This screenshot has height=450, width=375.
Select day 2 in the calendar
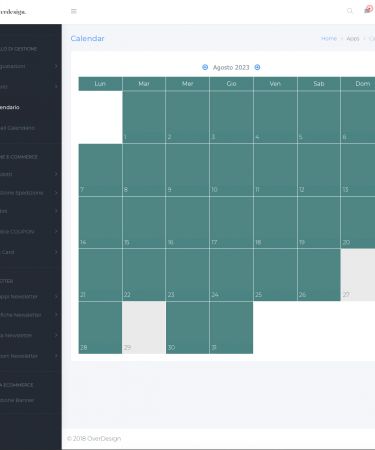tap(187, 117)
